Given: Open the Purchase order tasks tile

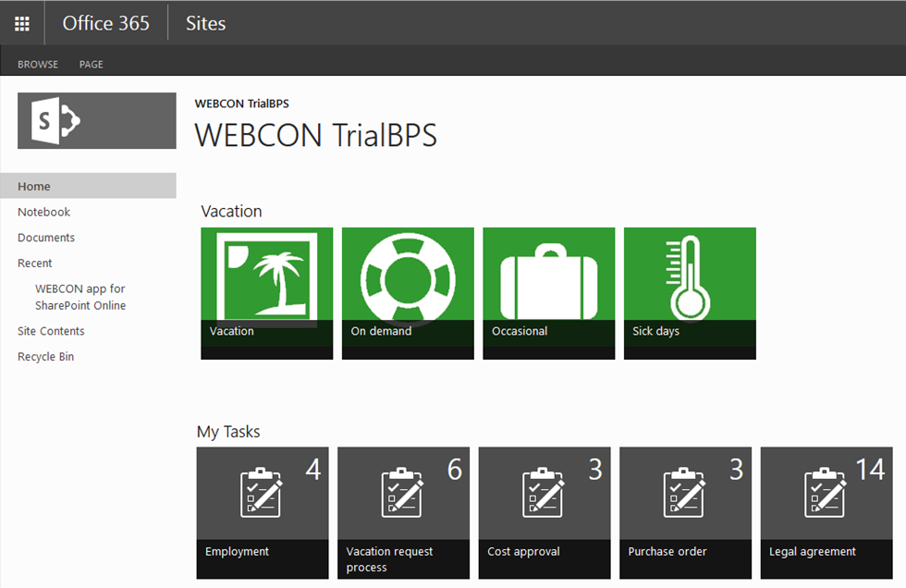Looking at the screenshot, I should [685, 513].
